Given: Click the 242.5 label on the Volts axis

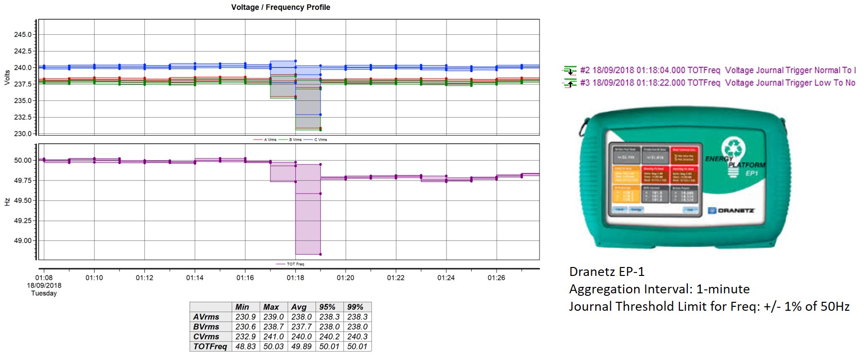Looking at the screenshot, I should click(x=22, y=51).
